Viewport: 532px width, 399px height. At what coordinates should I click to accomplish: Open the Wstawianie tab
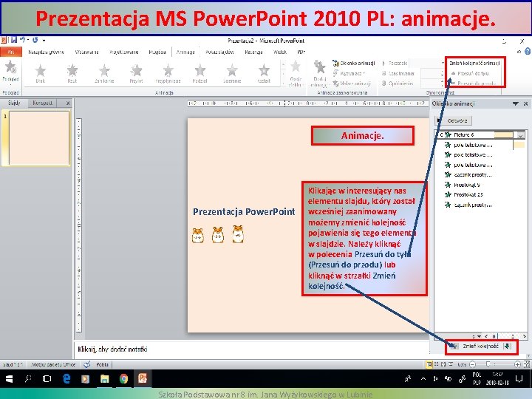[87, 52]
